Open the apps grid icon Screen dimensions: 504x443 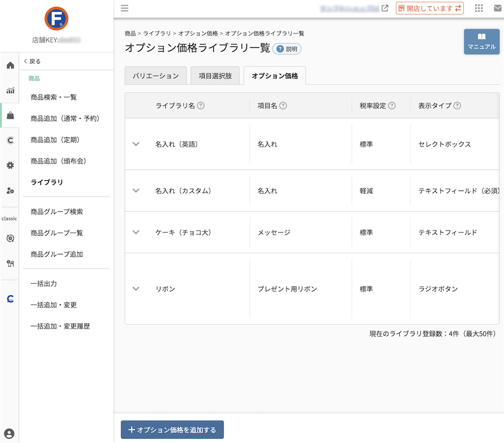[479, 8]
